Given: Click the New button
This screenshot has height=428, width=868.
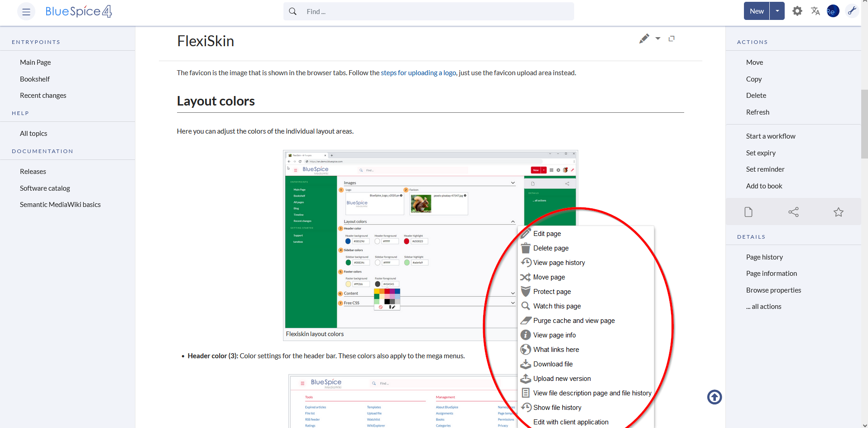Looking at the screenshot, I should pos(757,11).
